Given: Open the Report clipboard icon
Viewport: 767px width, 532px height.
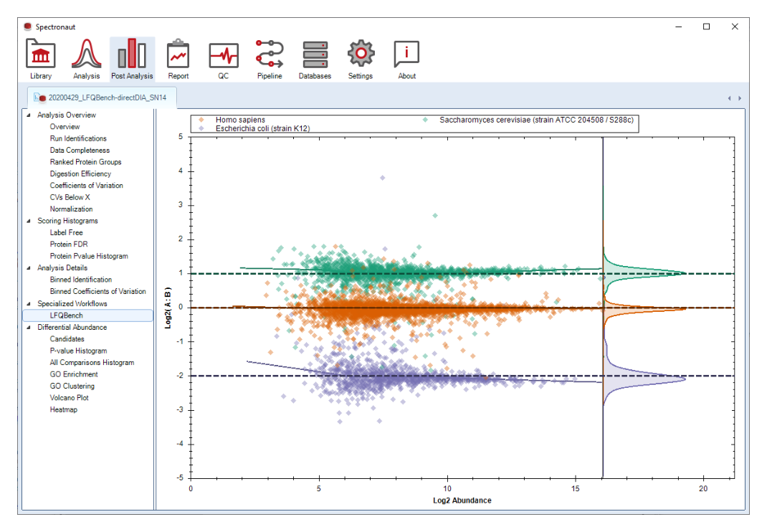Looking at the screenshot, I should click(178, 59).
